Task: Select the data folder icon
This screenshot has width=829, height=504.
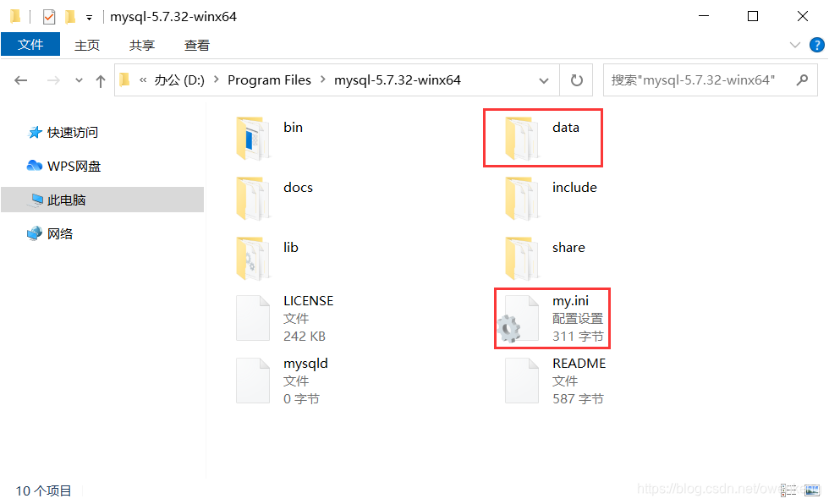Action: (x=522, y=138)
